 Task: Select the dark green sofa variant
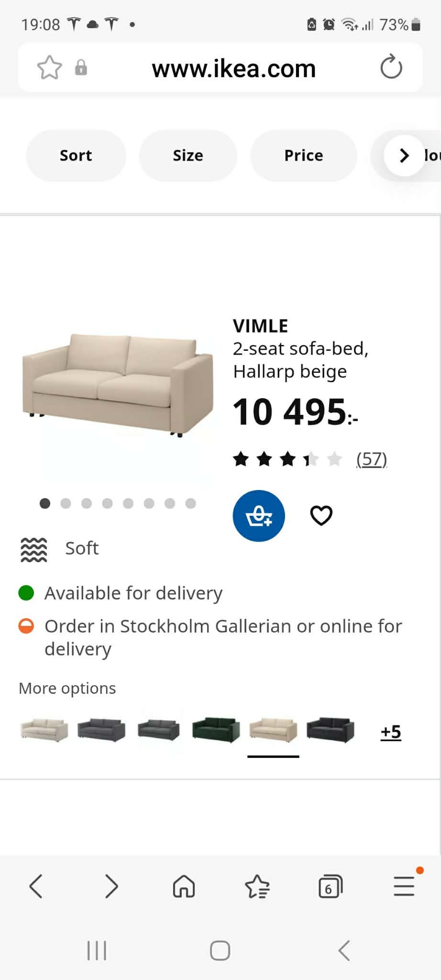tap(216, 730)
